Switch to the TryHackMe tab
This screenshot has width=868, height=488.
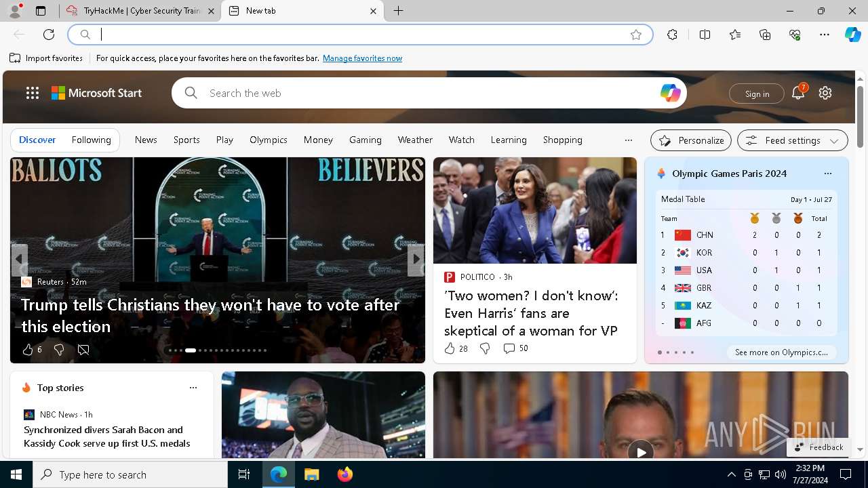141,11
